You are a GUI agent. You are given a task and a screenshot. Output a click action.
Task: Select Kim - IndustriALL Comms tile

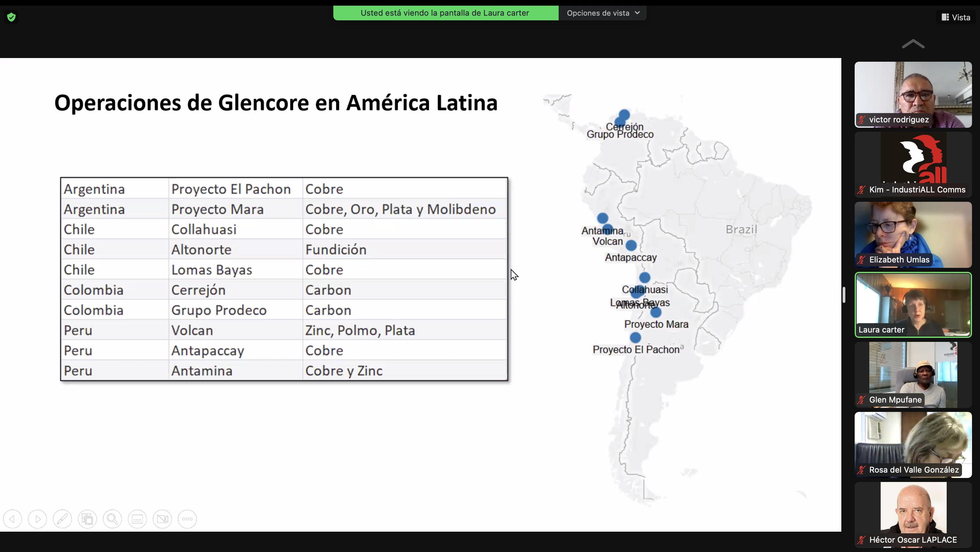913,164
